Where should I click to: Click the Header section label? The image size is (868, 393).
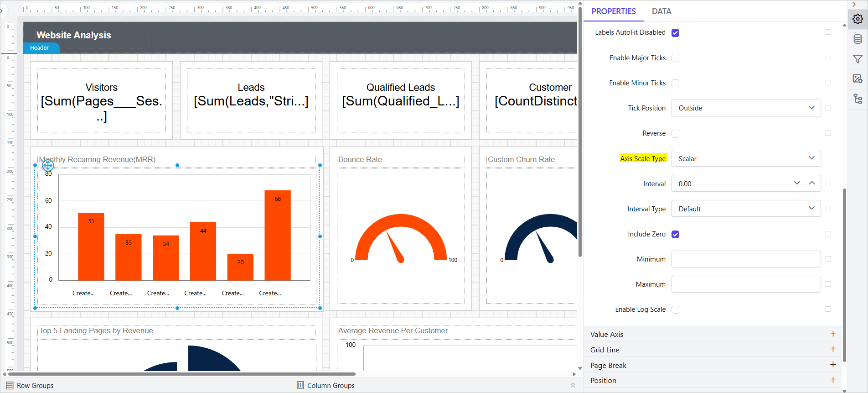point(40,48)
